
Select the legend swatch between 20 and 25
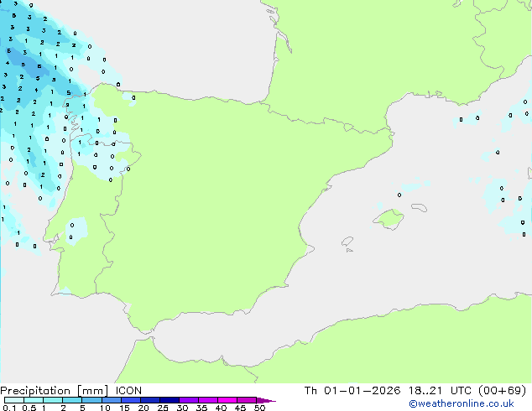point(150,400)
